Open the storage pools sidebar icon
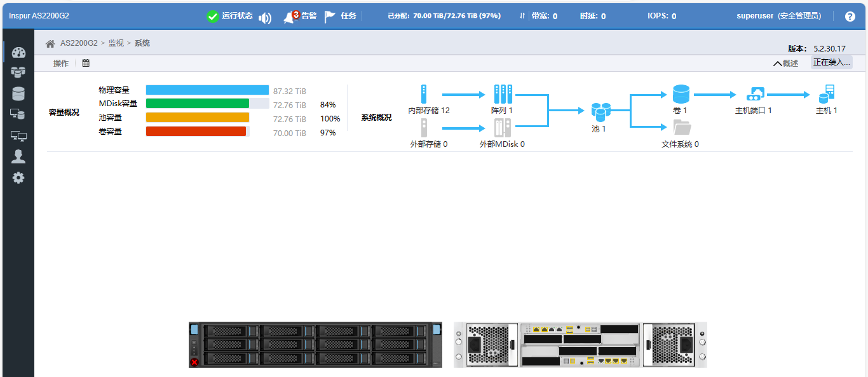This screenshot has height=377, width=868. [x=18, y=72]
